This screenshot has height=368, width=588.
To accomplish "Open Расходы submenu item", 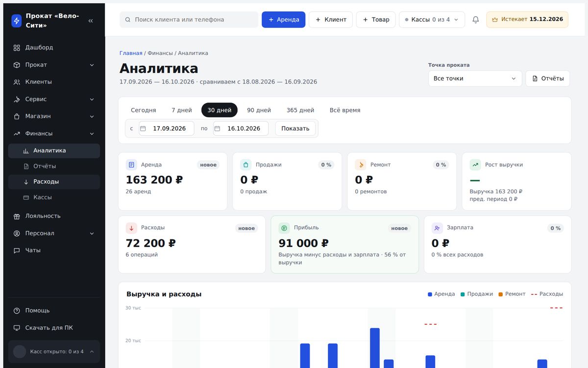I will [x=54, y=182].
